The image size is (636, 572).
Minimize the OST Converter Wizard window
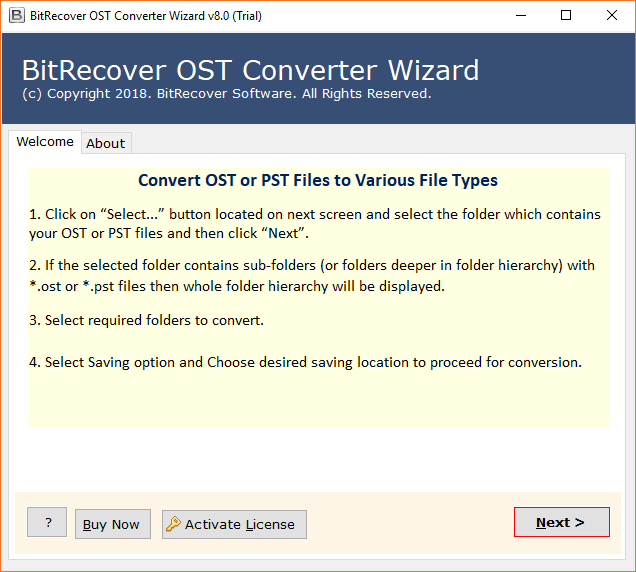520,15
